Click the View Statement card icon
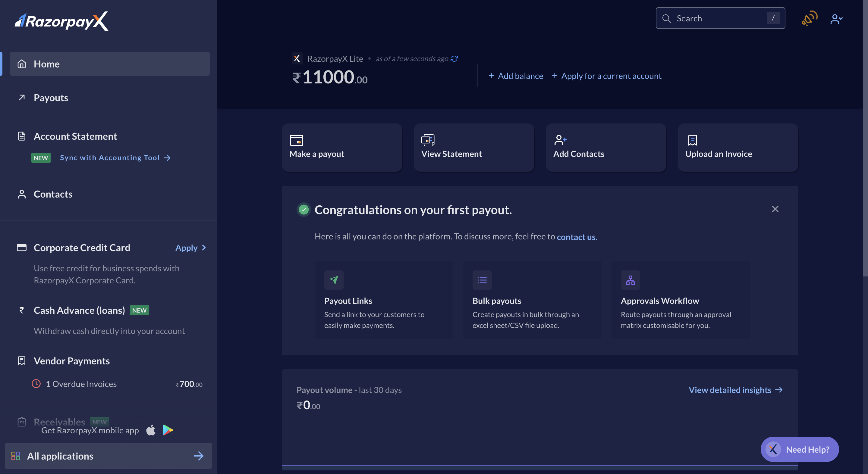Screen dimensions: 868x474 point(428,140)
